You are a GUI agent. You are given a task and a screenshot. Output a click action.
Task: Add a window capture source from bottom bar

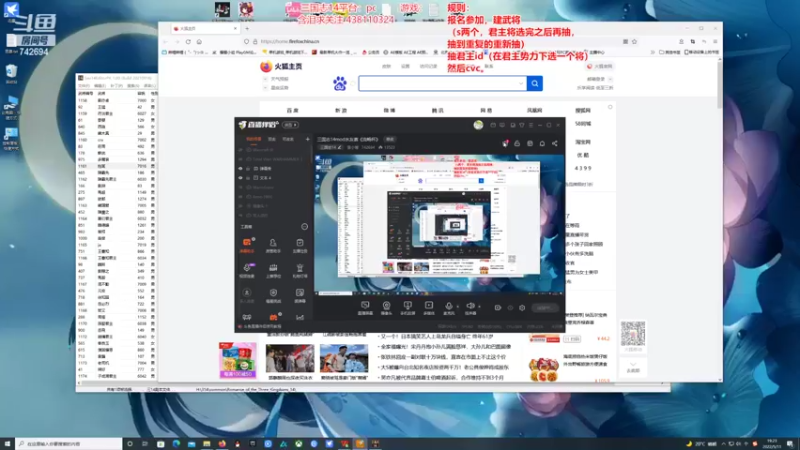coord(365,306)
